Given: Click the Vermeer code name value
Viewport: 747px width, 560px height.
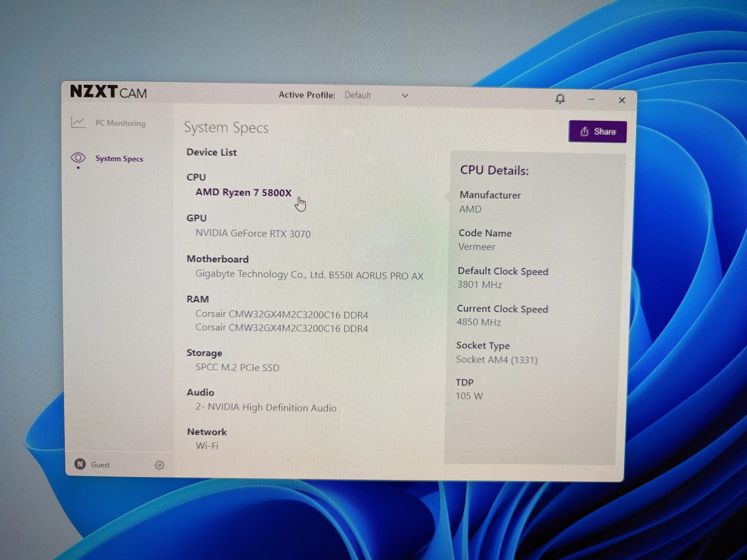Looking at the screenshot, I should [x=476, y=247].
